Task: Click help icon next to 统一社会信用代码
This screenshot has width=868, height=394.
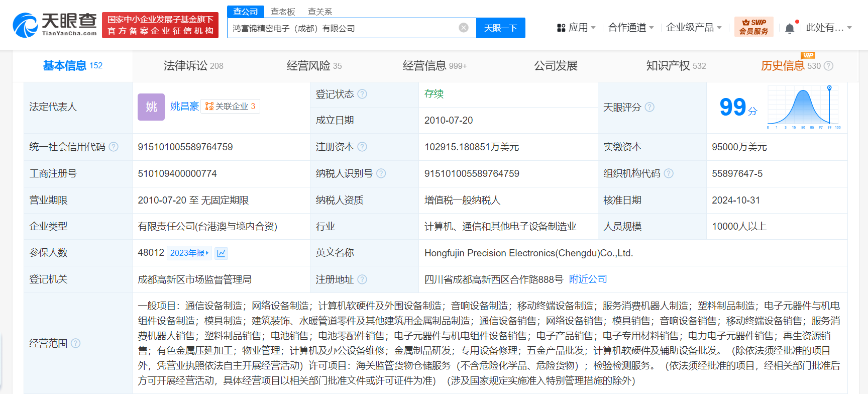Action: click(x=114, y=147)
